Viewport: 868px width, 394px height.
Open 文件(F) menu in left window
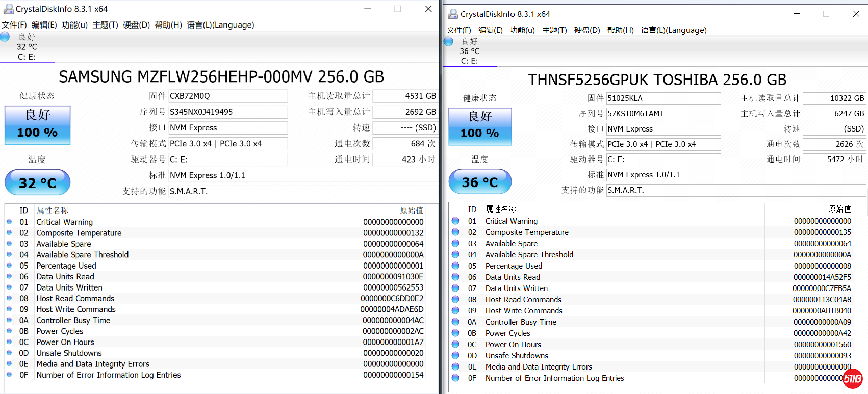point(14,25)
